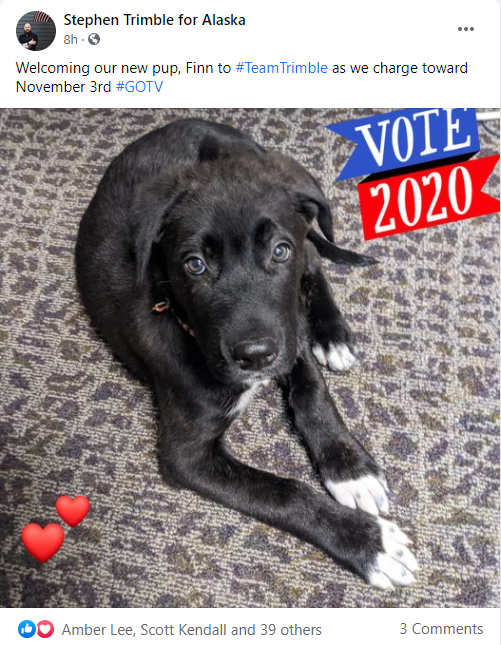This screenshot has width=501, height=645.
Task: Click the red Love reaction icon
Action: (x=45, y=629)
